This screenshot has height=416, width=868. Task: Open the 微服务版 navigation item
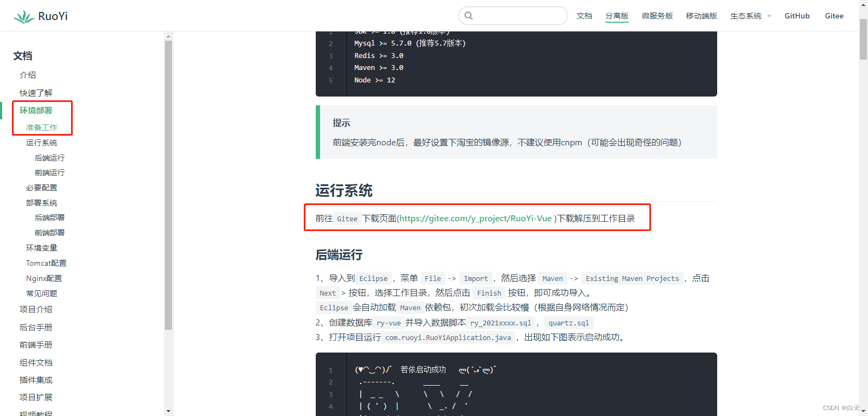coord(657,16)
